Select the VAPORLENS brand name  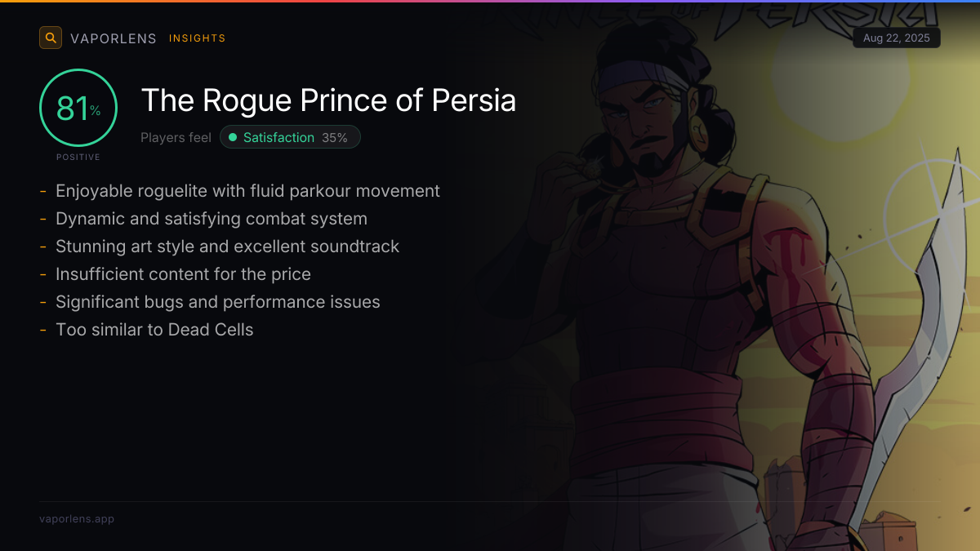pyautogui.click(x=113, y=38)
